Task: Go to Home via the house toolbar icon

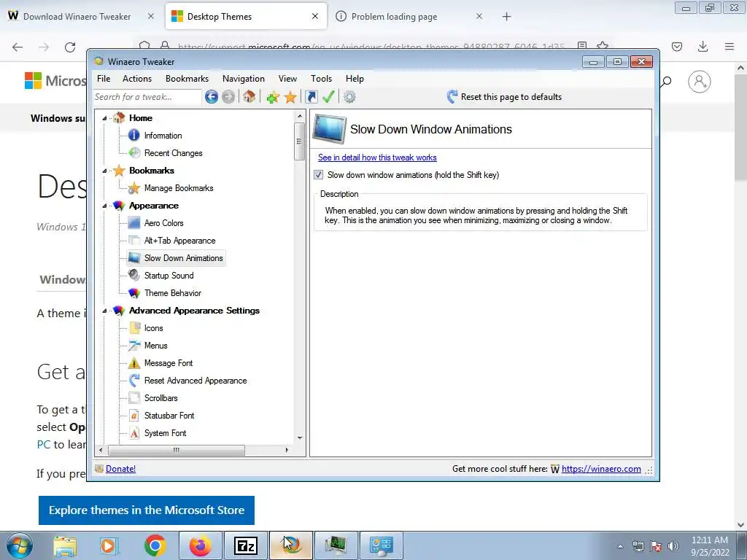Action: click(249, 97)
